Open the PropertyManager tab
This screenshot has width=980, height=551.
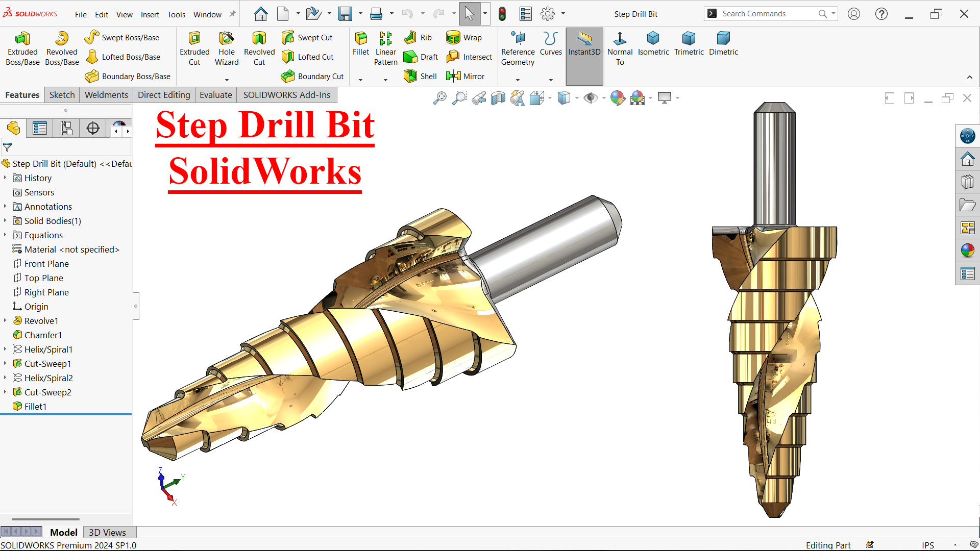pyautogui.click(x=40, y=128)
